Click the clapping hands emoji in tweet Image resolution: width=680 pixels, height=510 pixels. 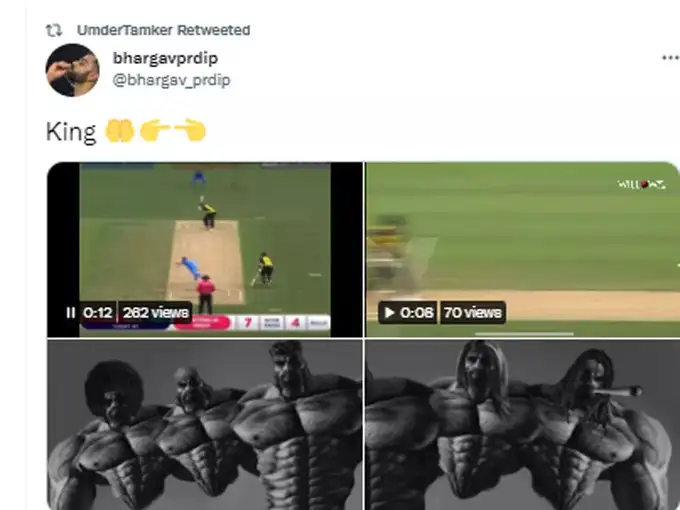(x=120, y=131)
